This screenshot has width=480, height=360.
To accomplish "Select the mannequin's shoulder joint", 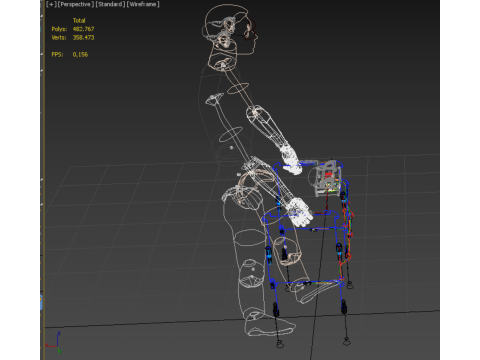I will click(x=223, y=64).
